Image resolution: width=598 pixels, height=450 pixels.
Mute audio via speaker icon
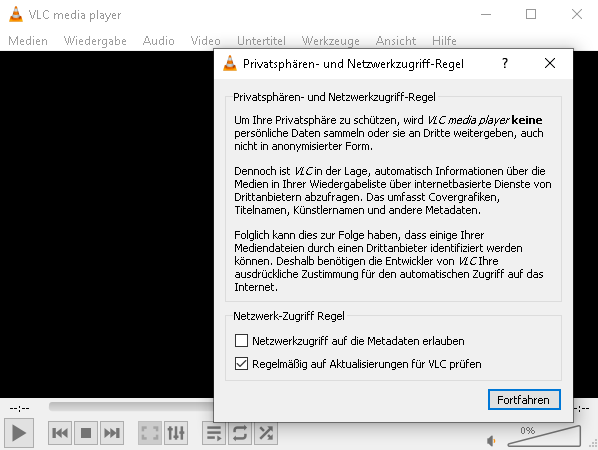click(491, 441)
